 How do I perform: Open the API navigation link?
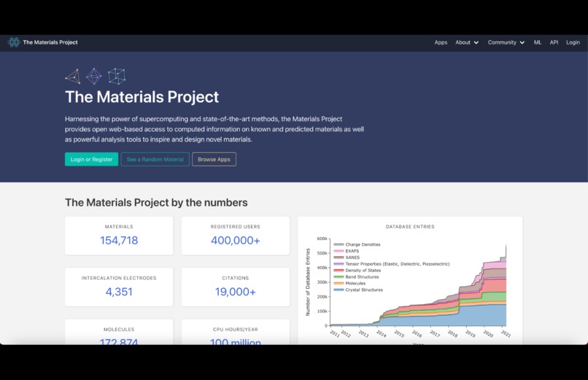click(x=554, y=42)
